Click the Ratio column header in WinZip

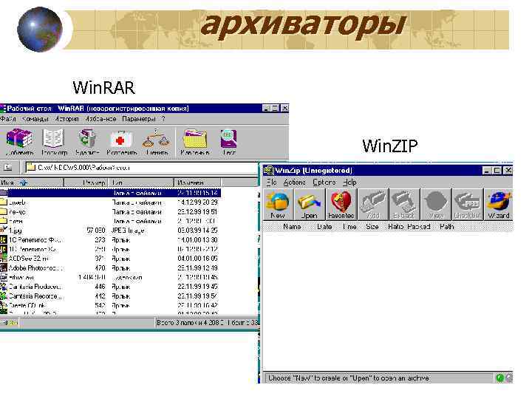pos(395,227)
